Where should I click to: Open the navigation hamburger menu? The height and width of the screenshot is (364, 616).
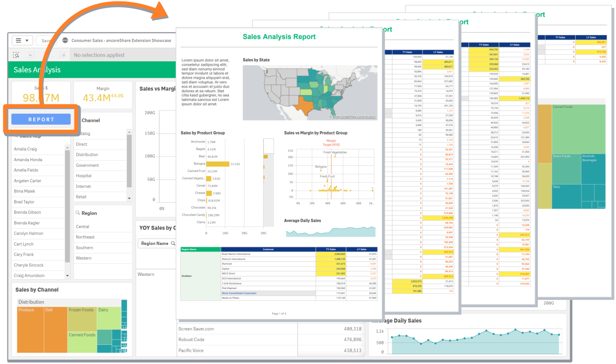[x=22, y=41]
